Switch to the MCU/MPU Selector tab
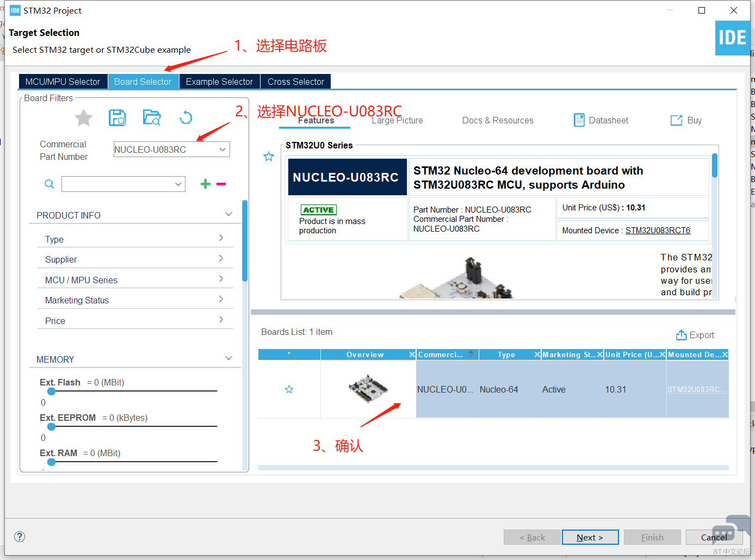The height and width of the screenshot is (560, 755). coord(63,82)
